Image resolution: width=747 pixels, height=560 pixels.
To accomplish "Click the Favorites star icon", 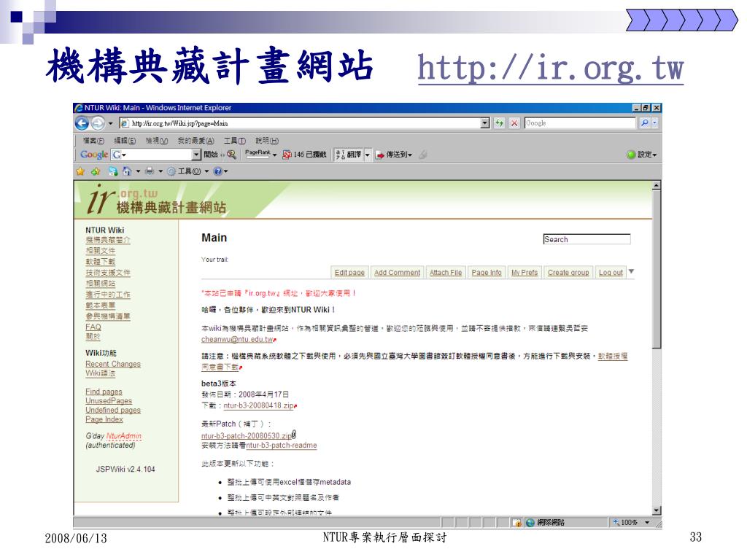I will coord(80,171).
